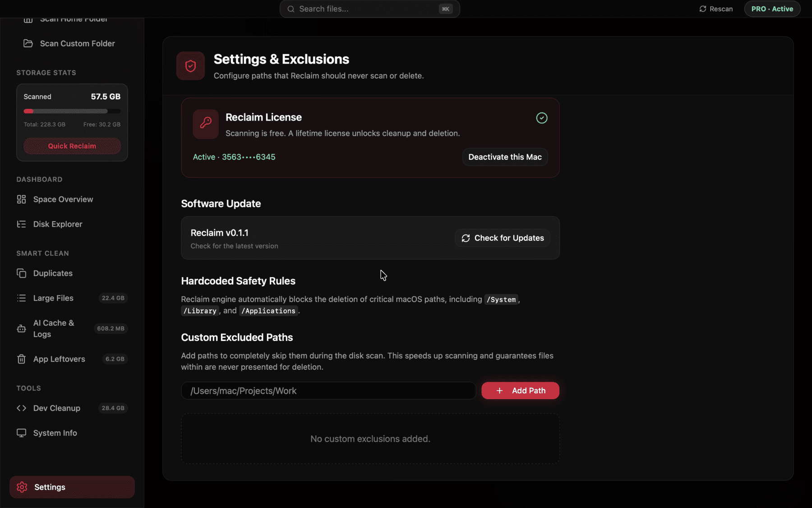
Task: Focus the excluded path input field
Action: pos(328,391)
